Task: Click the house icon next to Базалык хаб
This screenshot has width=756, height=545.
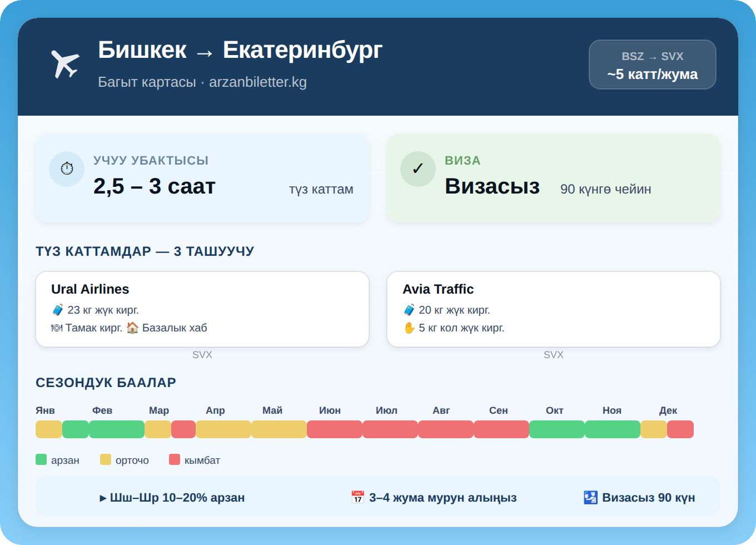Action: (x=133, y=327)
